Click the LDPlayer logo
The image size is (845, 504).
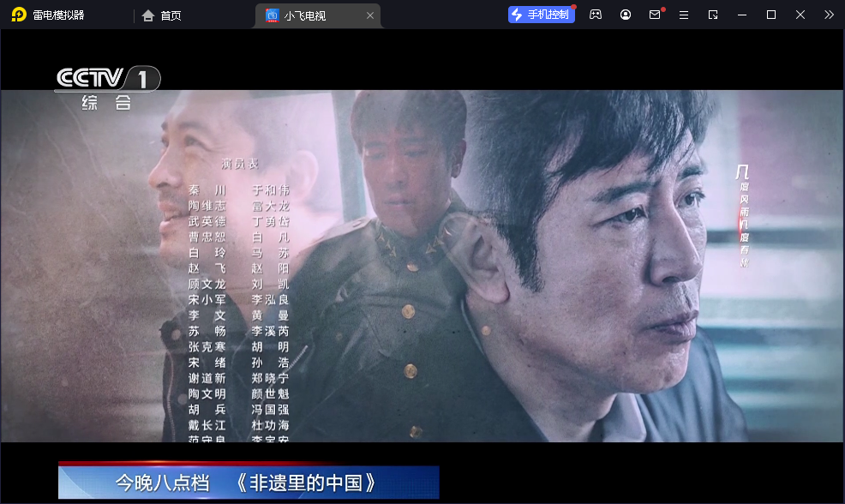pos(17,14)
